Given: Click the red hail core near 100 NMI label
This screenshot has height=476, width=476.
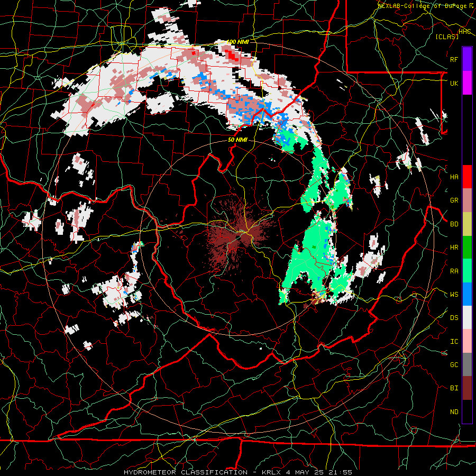Looking at the screenshot, I should pos(232,56).
